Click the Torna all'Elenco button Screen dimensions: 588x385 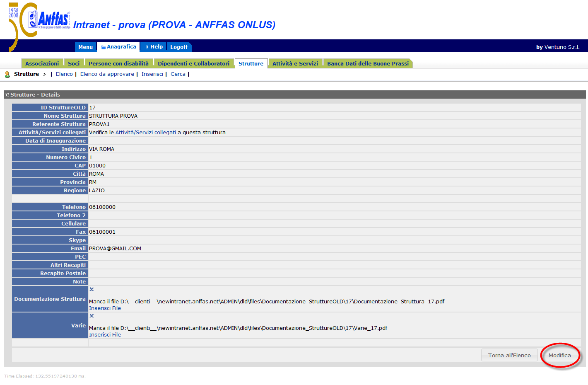point(509,355)
